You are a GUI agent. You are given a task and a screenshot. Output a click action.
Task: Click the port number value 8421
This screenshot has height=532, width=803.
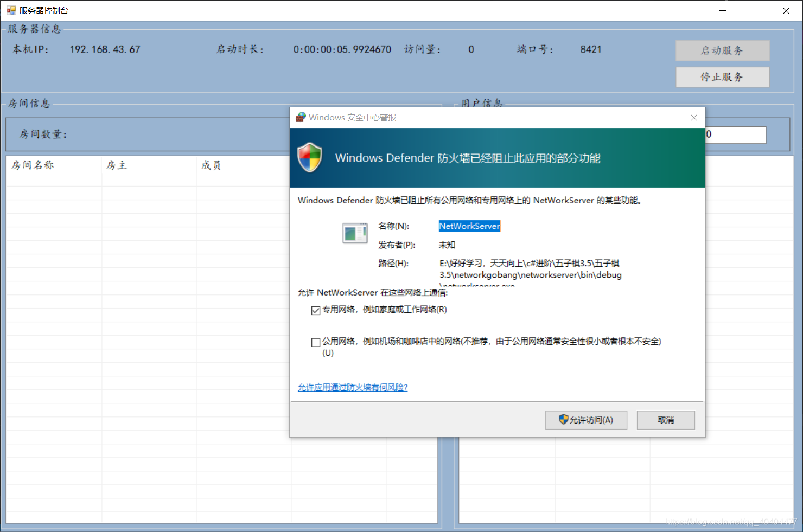(x=591, y=49)
